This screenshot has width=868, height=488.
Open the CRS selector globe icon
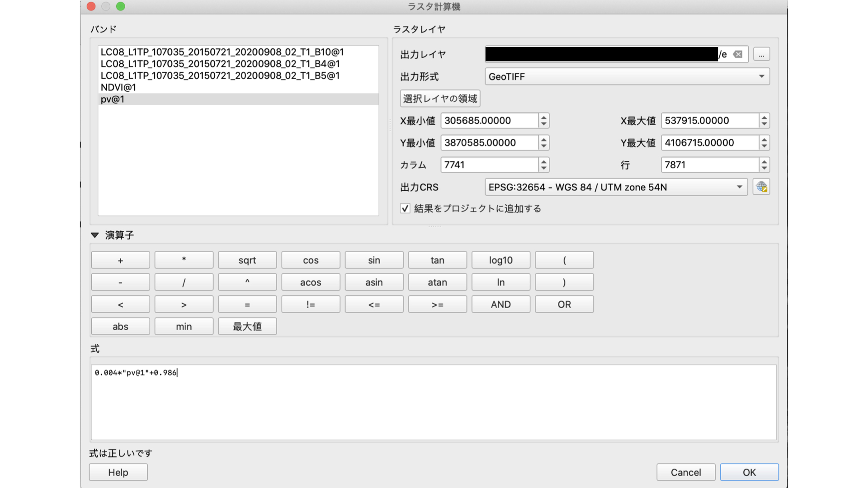(x=761, y=187)
